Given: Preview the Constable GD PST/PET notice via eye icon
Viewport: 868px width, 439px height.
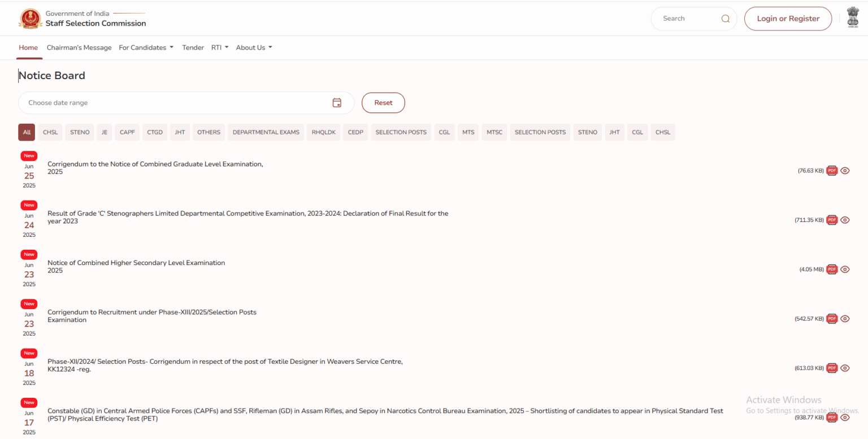Looking at the screenshot, I should tap(845, 418).
